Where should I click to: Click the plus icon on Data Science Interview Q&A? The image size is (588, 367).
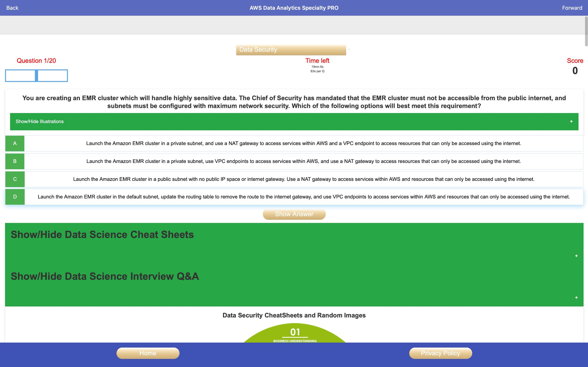577,297
